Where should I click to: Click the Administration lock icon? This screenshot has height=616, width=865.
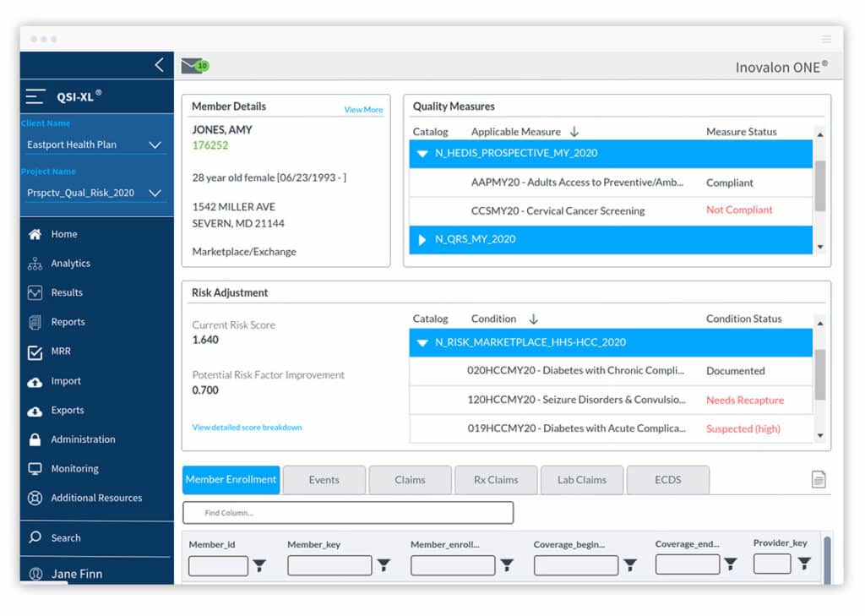pyautogui.click(x=35, y=439)
